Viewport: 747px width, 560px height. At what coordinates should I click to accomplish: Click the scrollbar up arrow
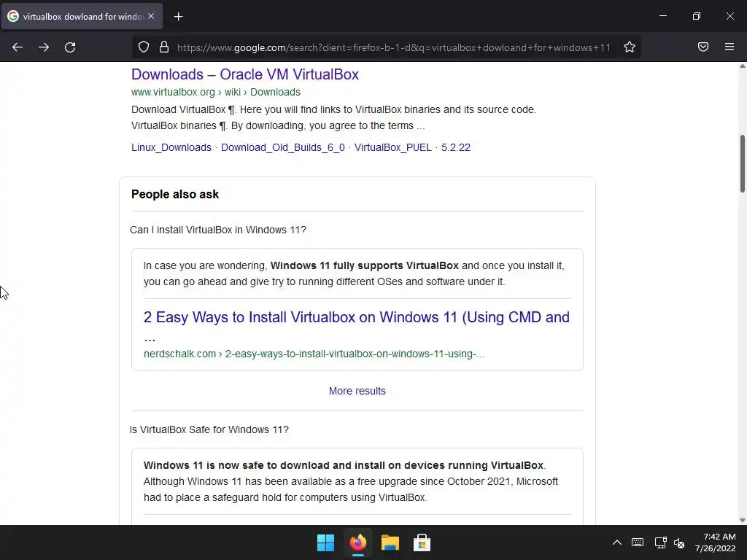click(742, 66)
